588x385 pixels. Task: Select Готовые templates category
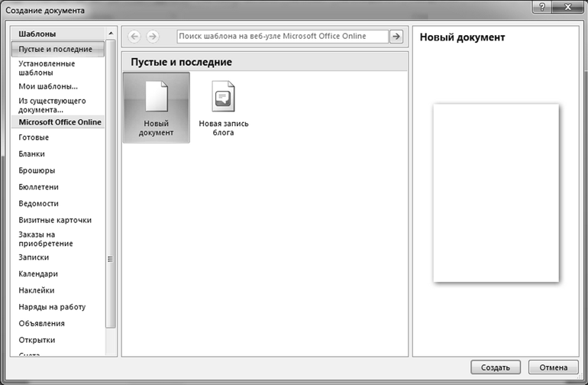[34, 137]
